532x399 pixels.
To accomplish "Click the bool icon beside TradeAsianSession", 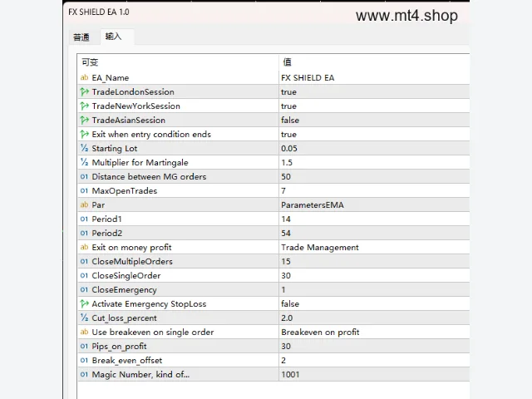I will point(85,120).
